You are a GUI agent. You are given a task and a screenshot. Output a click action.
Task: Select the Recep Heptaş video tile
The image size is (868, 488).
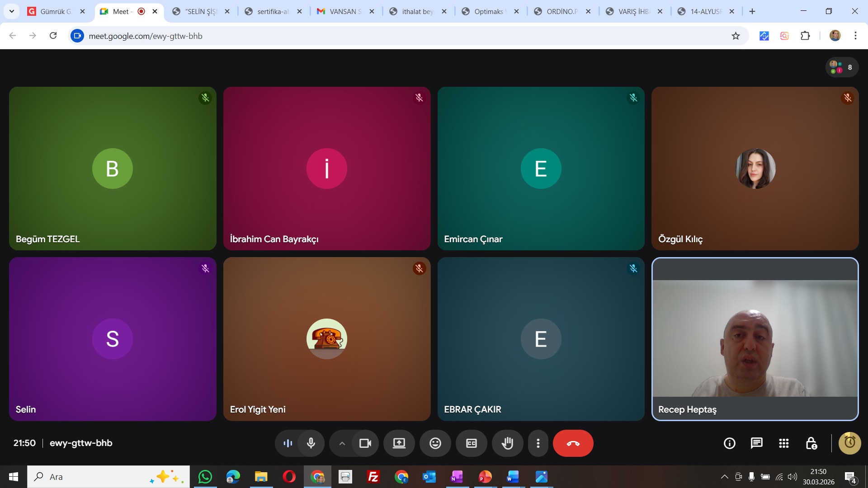pos(755,339)
